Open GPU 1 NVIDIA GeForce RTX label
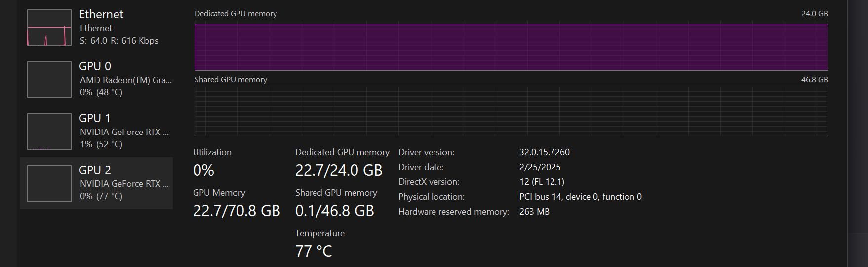Viewport: 868px width, 267px height. pos(124,132)
